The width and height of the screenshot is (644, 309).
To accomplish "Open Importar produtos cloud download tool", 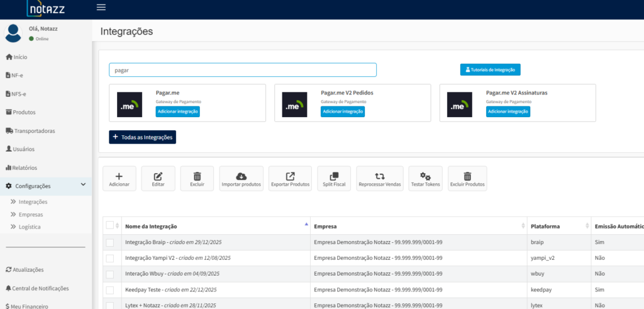I will 241,178.
